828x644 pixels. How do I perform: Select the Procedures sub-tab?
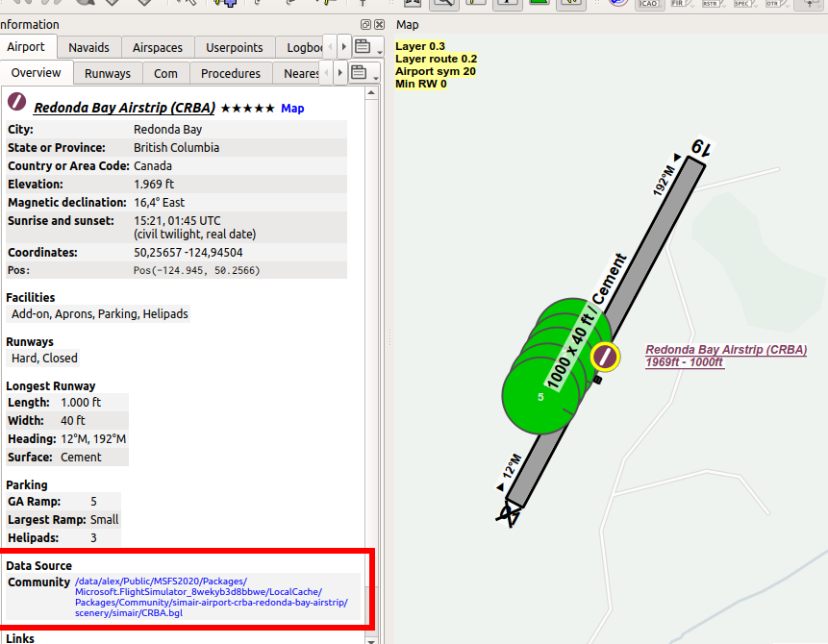[x=230, y=73]
